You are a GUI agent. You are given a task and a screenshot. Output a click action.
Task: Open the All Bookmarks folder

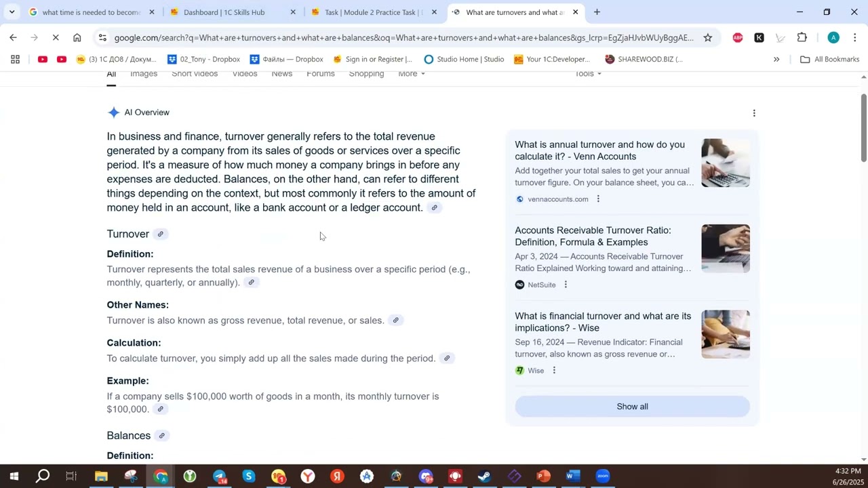[x=829, y=59]
